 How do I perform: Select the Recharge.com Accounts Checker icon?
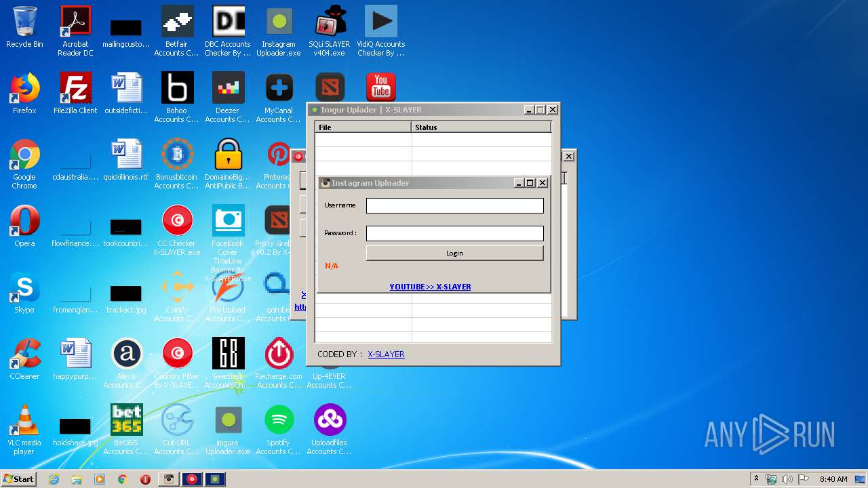(279, 363)
